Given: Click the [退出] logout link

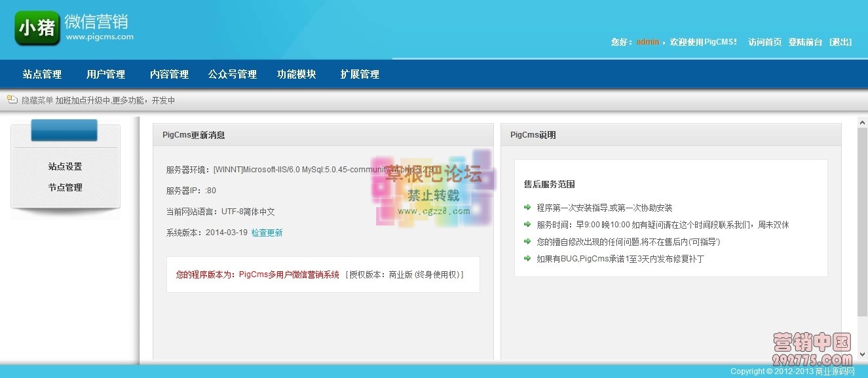Looking at the screenshot, I should tap(840, 41).
